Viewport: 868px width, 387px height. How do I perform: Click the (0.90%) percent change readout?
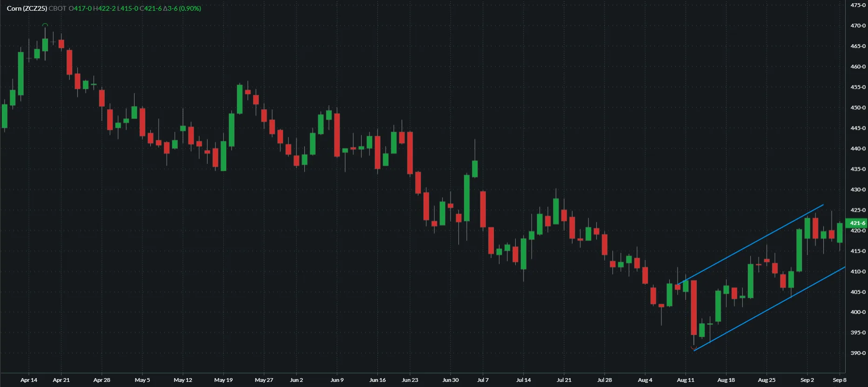(x=190, y=8)
